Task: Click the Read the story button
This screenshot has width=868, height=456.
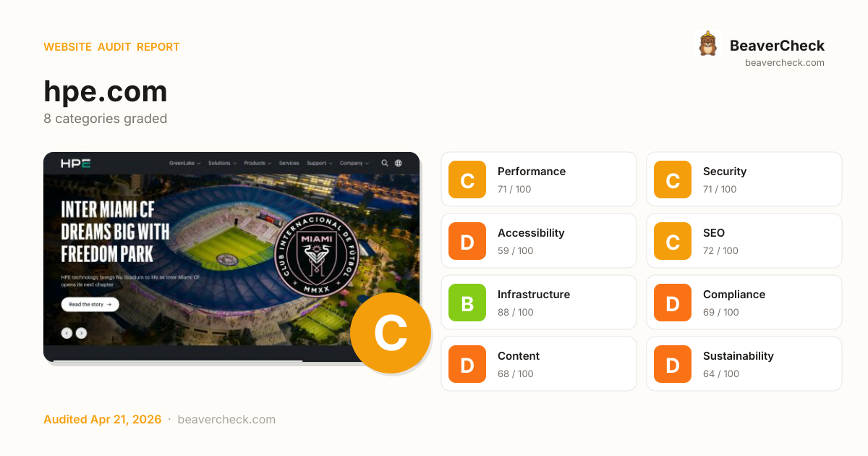Action: pos(90,304)
